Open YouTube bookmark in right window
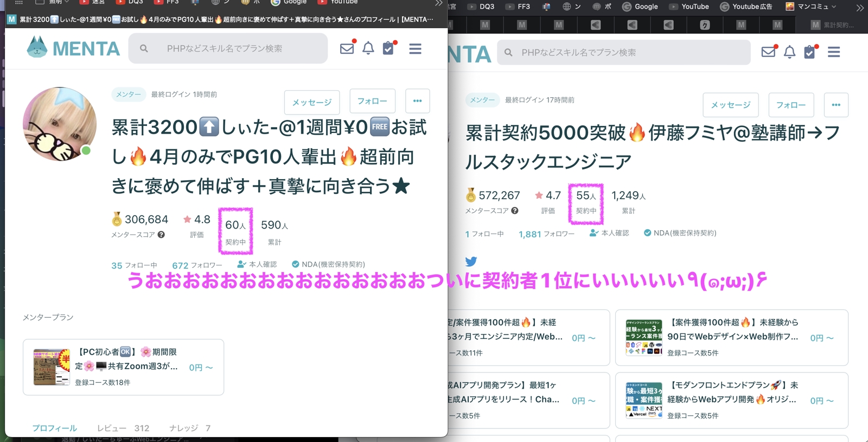The image size is (868, 442). pyautogui.click(x=689, y=7)
